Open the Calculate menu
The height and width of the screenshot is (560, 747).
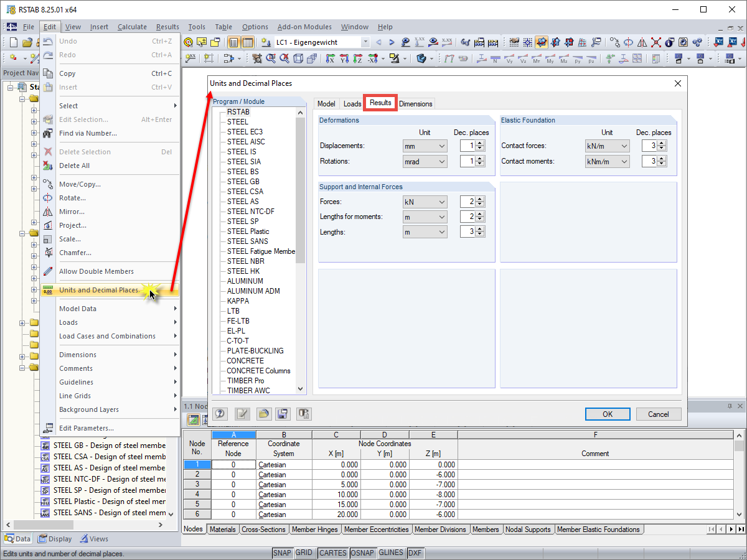tap(132, 27)
